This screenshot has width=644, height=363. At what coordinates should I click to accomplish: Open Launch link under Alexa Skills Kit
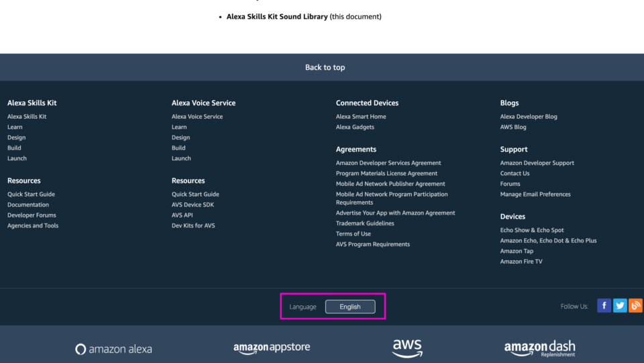pyautogui.click(x=17, y=158)
